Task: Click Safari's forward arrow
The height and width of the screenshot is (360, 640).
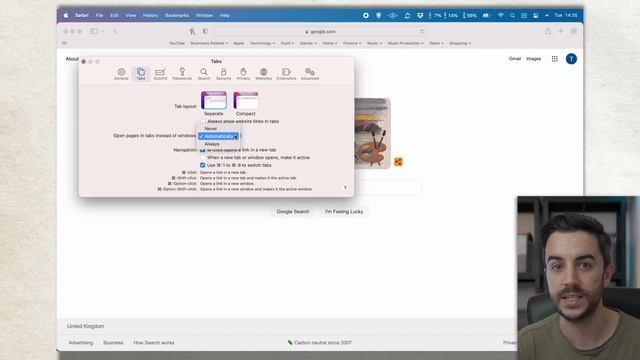Action: pyautogui.click(x=127, y=31)
